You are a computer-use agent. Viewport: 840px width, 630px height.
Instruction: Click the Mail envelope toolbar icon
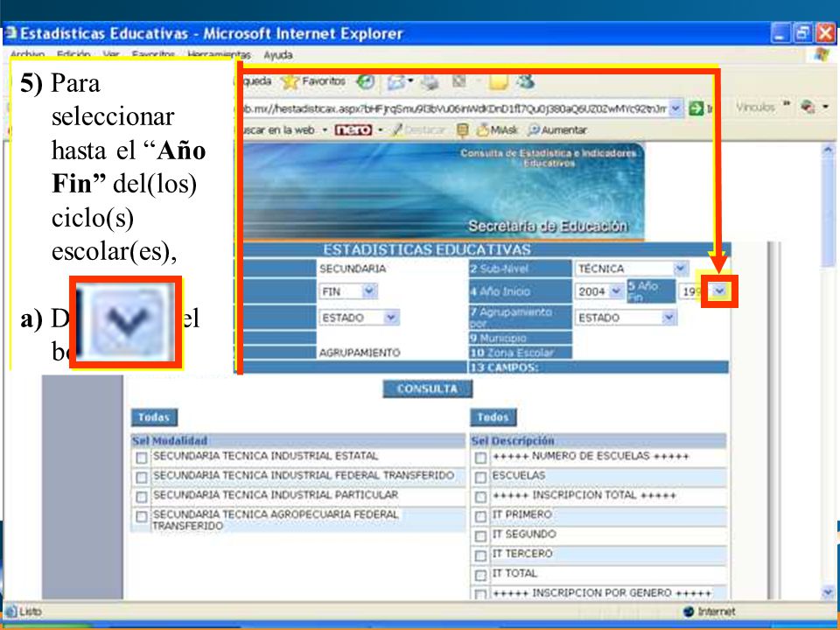coord(396,82)
